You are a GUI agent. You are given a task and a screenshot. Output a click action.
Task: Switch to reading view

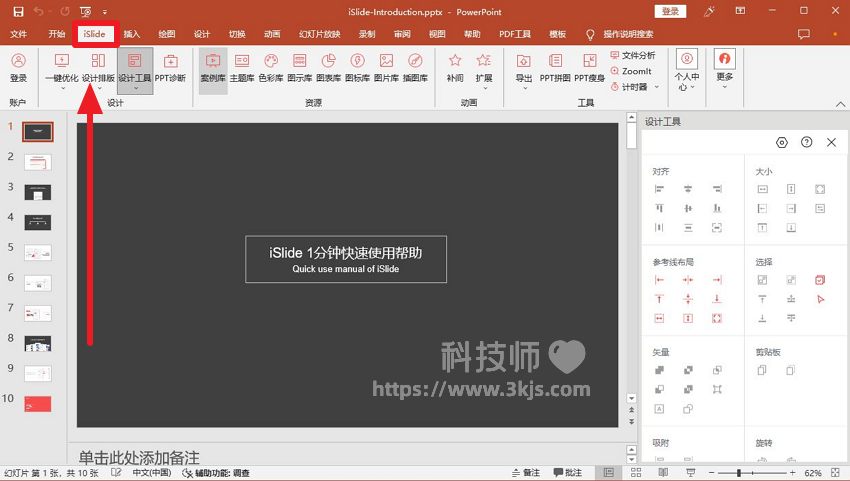coord(663,473)
